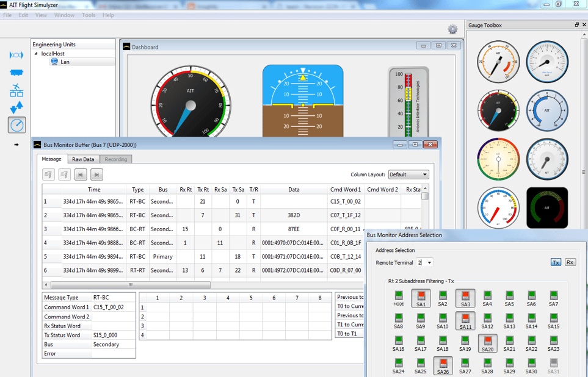Select the bus connector icon in the sidebar
The height and width of the screenshot is (377, 588).
click(16, 72)
